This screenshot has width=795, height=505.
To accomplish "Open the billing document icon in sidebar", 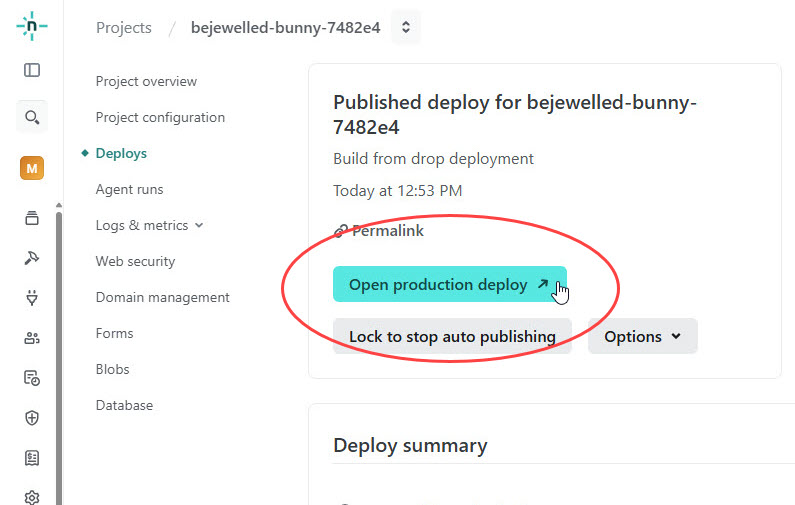I will (32, 458).
